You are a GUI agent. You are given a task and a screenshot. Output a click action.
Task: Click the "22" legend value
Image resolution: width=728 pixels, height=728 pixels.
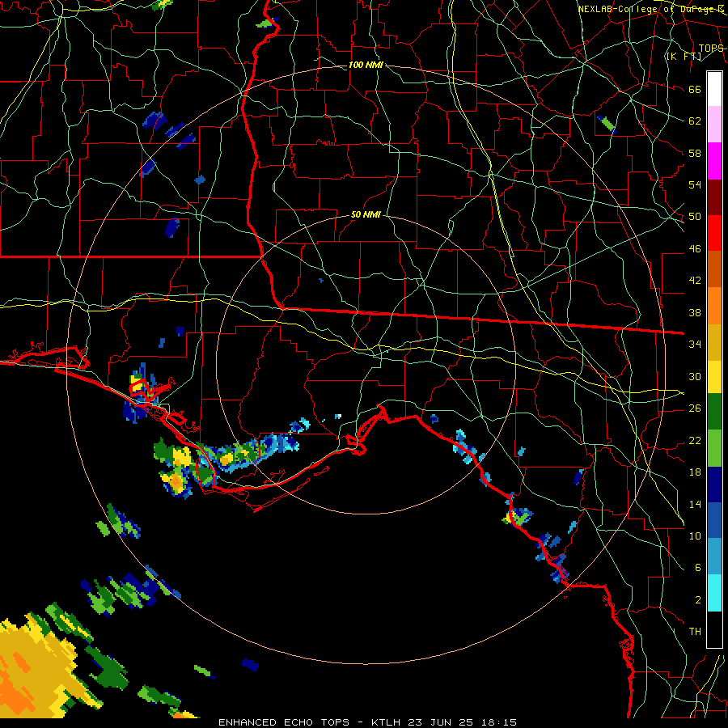coord(695,440)
